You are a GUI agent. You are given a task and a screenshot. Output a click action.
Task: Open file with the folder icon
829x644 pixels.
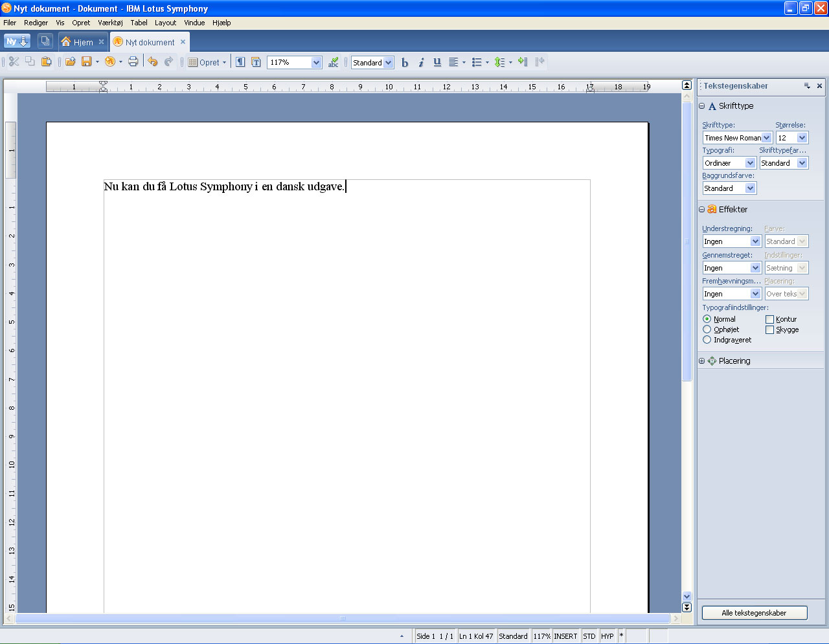pyautogui.click(x=70, y=62)
